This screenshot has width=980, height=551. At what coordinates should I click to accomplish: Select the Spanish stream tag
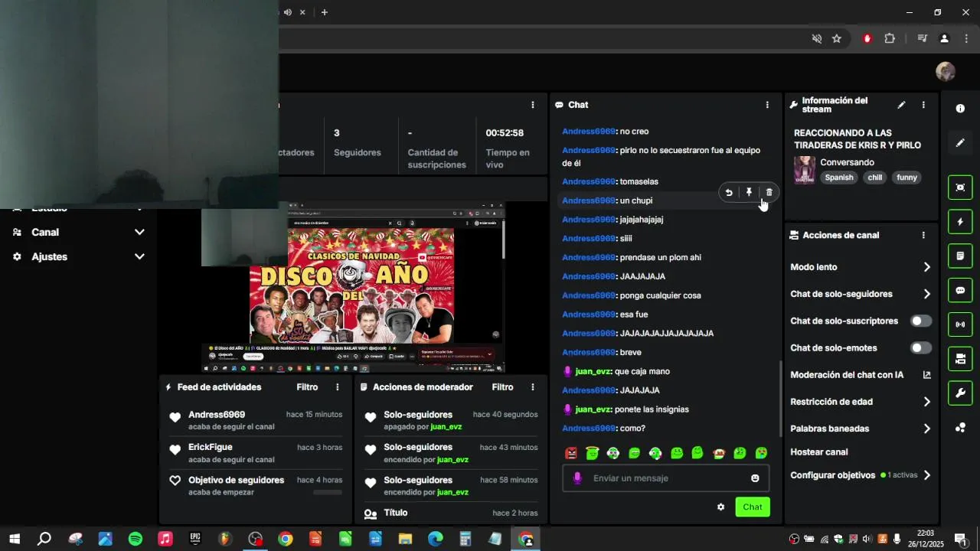pyautogui.click(x=838, y=178)
